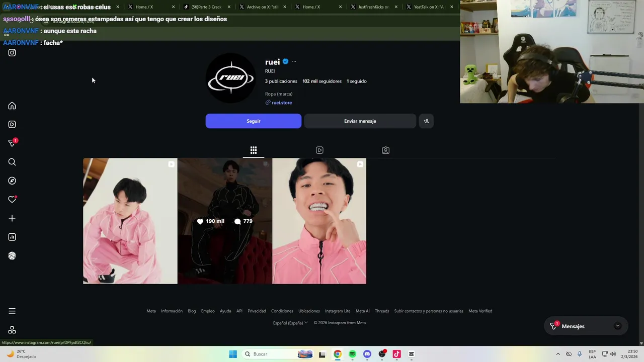
Task: Open the Threads footer link
Action: tap(382, 311)
